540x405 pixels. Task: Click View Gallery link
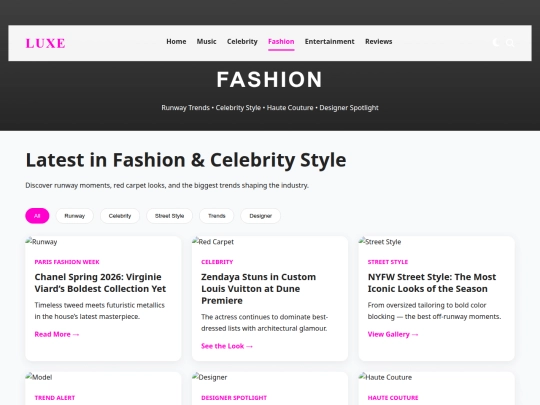click(393, 334)
